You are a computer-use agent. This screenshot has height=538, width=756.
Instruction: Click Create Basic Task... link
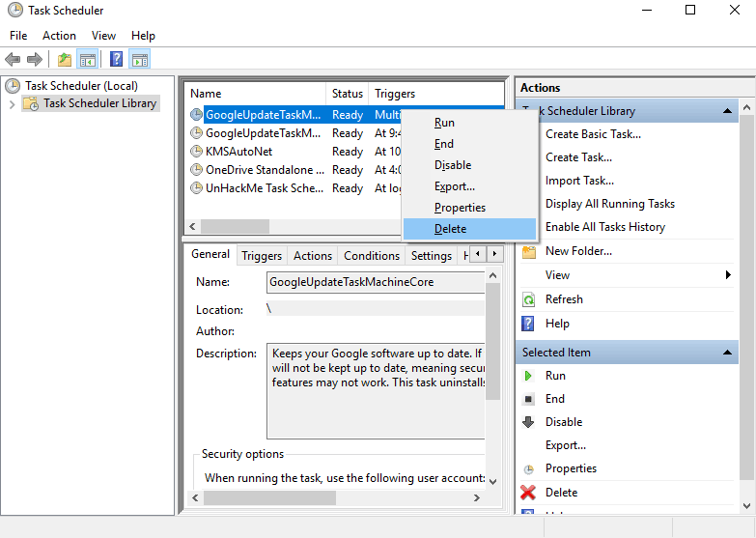tap(593, 134)
